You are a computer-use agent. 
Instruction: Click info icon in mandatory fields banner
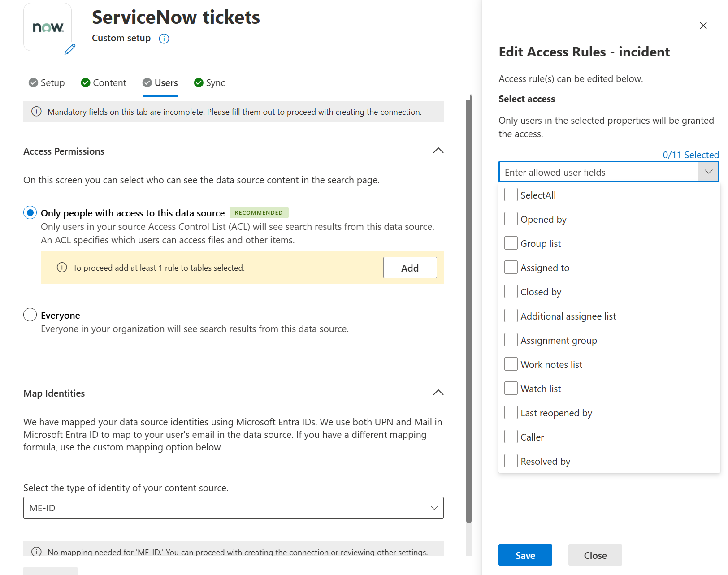36,112
